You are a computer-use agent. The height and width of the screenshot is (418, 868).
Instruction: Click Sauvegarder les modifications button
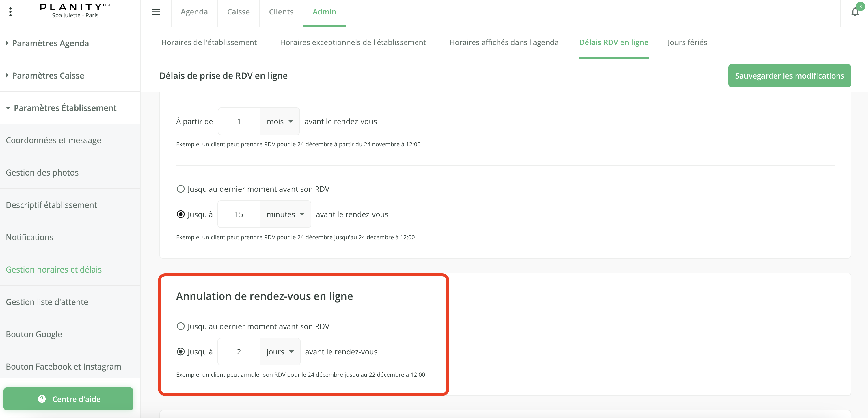coord(789,76)
